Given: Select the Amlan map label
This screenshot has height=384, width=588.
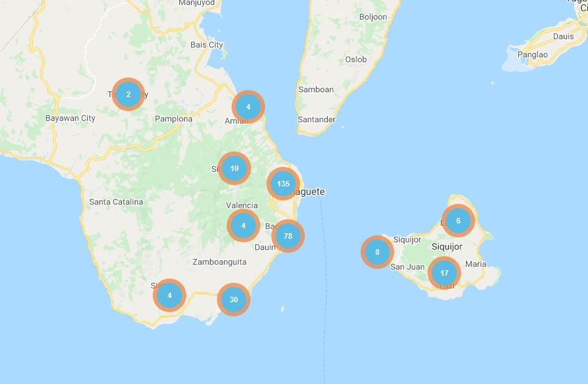Looking at the screenshot, I should (x=236, y=121).
